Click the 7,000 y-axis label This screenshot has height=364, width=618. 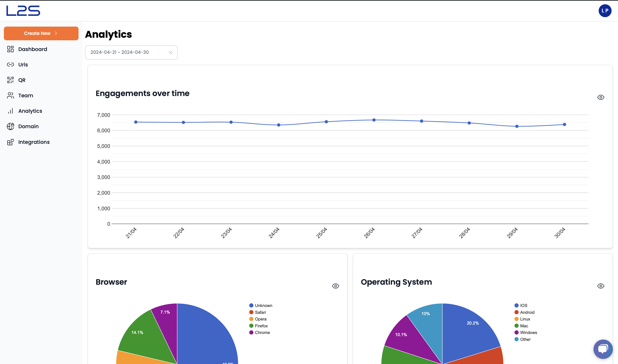pos(104,115)
